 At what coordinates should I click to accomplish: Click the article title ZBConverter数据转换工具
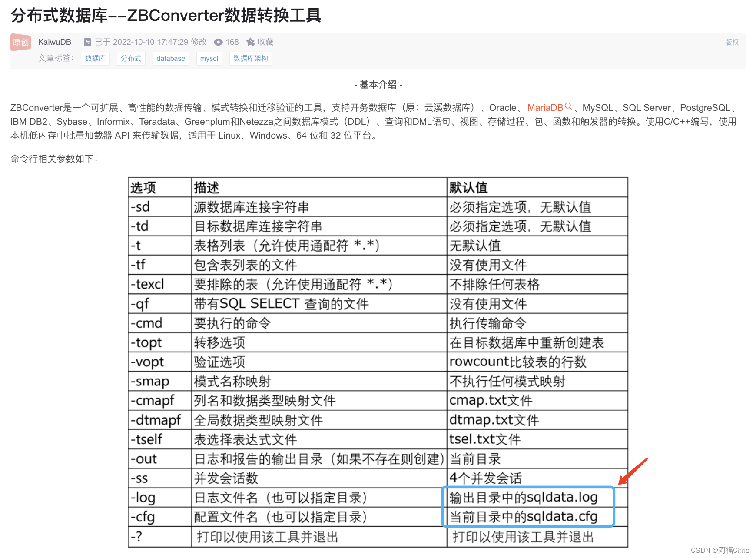click(166, 16)
